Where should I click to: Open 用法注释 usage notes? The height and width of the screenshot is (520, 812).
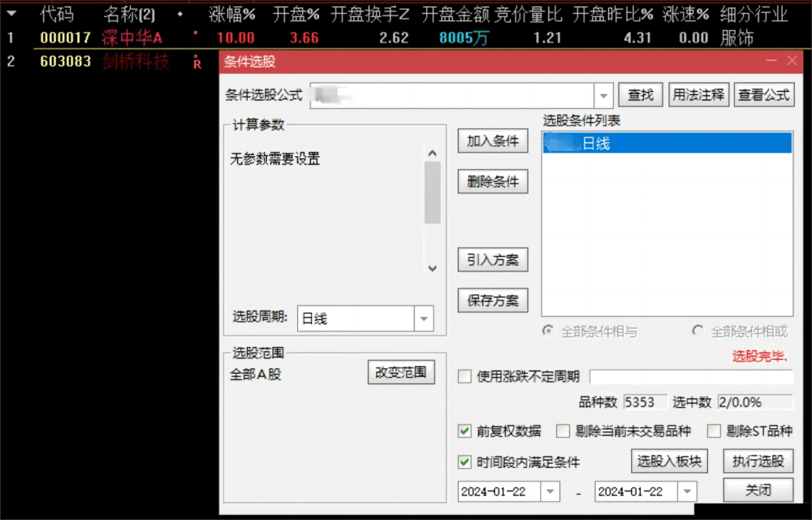(x=698, y=95)
